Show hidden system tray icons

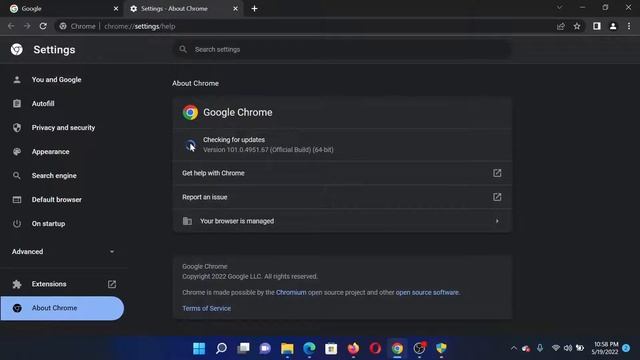513,348
